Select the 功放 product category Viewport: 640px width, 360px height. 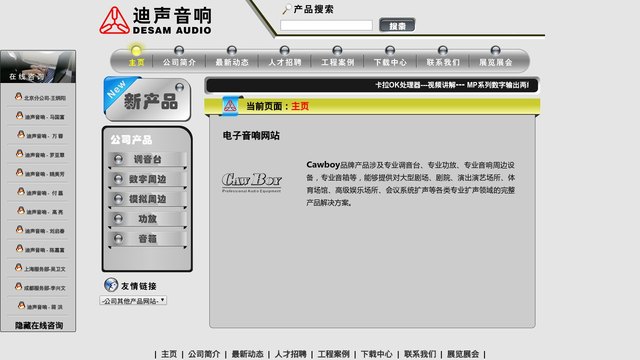pyautogui.click(x=147, y=219)
